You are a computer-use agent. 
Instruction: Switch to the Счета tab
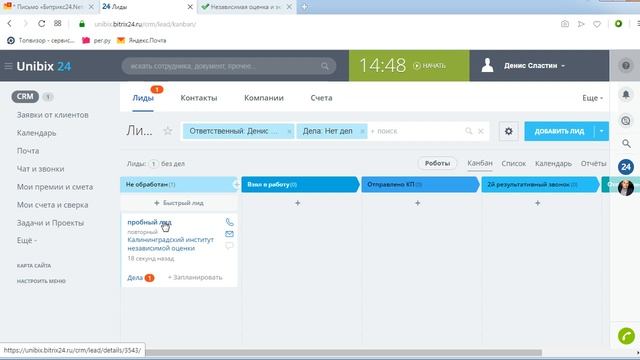[321, 98]
